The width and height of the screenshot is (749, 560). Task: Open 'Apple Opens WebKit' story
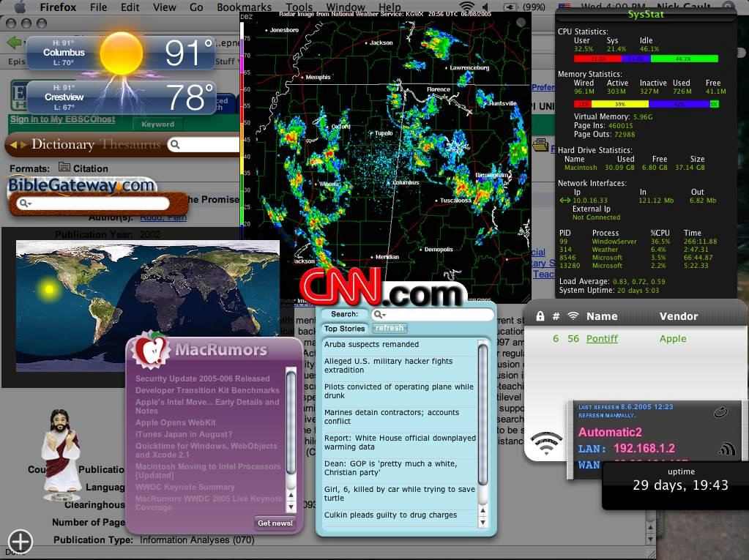click(x=175, y=422)
